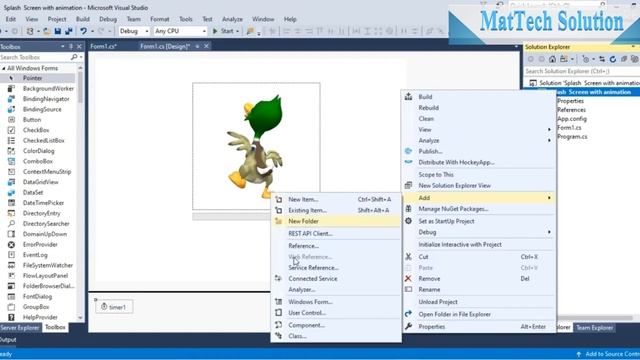
Task: Select Scope to This in context menu
Action: pyautogui.click(x=436, y=174)
